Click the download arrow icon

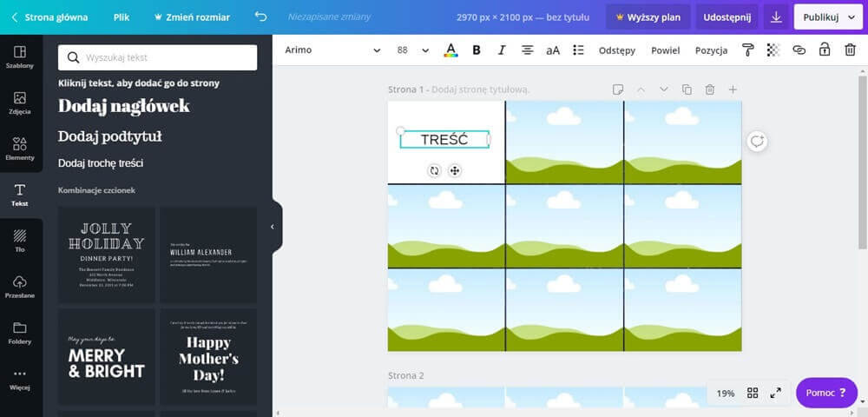point(776,17)
